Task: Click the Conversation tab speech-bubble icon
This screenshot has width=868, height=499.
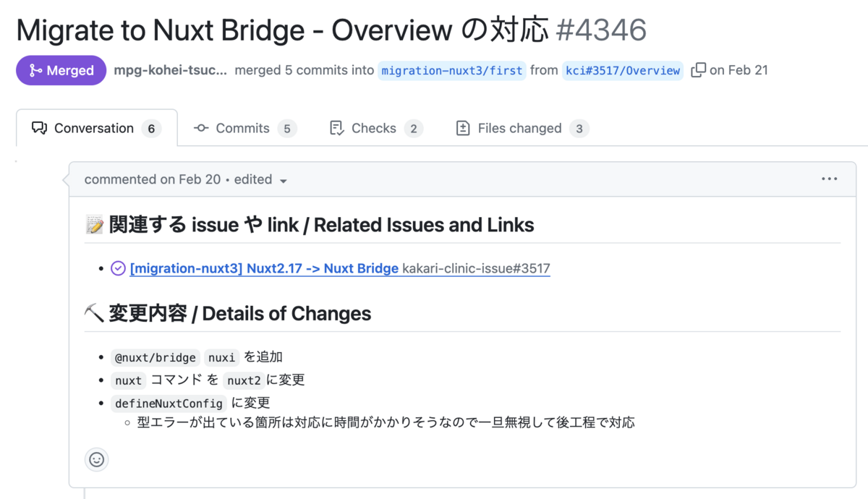Action: pyautogui.click(x=39, y=129)
